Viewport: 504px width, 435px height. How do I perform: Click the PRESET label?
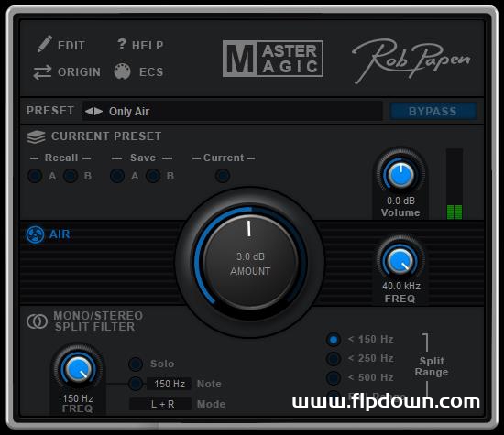click(50, 111)
